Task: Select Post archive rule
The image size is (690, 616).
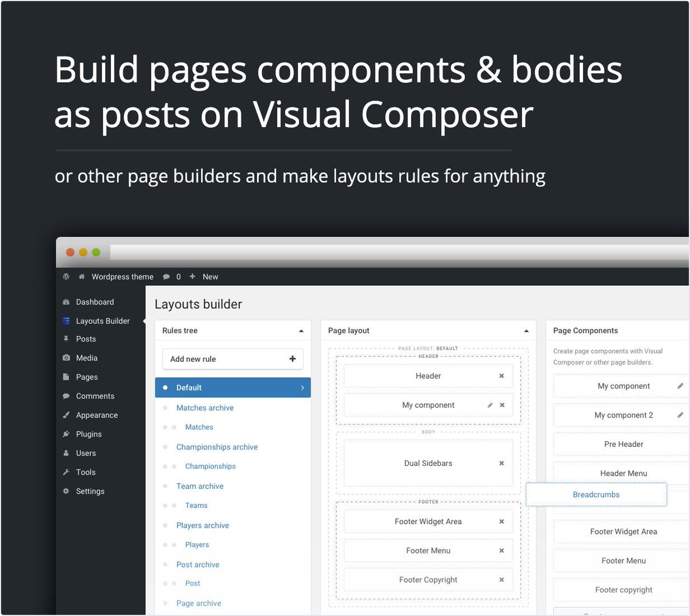Action: tap(198, 565)
